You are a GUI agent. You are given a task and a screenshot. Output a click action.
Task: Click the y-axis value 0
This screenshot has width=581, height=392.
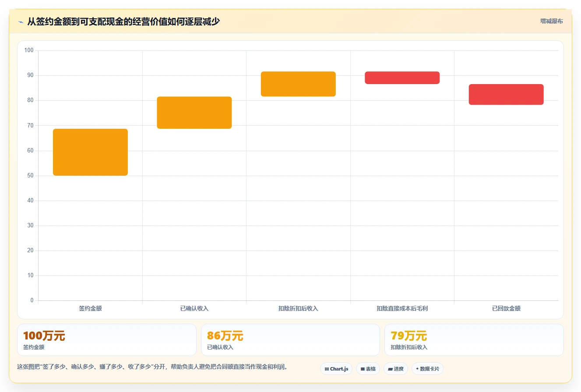click(x=32, y=300)
